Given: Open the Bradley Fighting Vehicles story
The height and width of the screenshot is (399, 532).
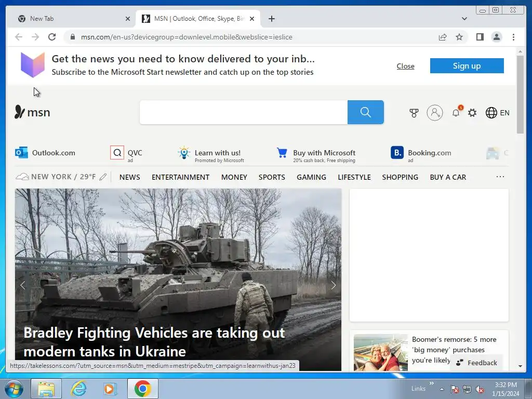Looking at the screenshot, I should (154, 342).
